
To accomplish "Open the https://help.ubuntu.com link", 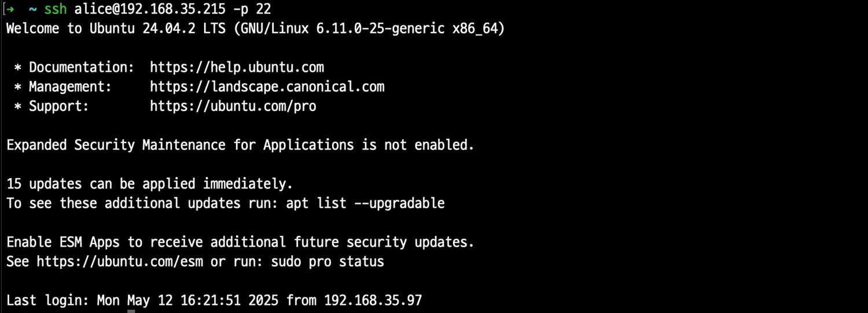I will [237, 67].
